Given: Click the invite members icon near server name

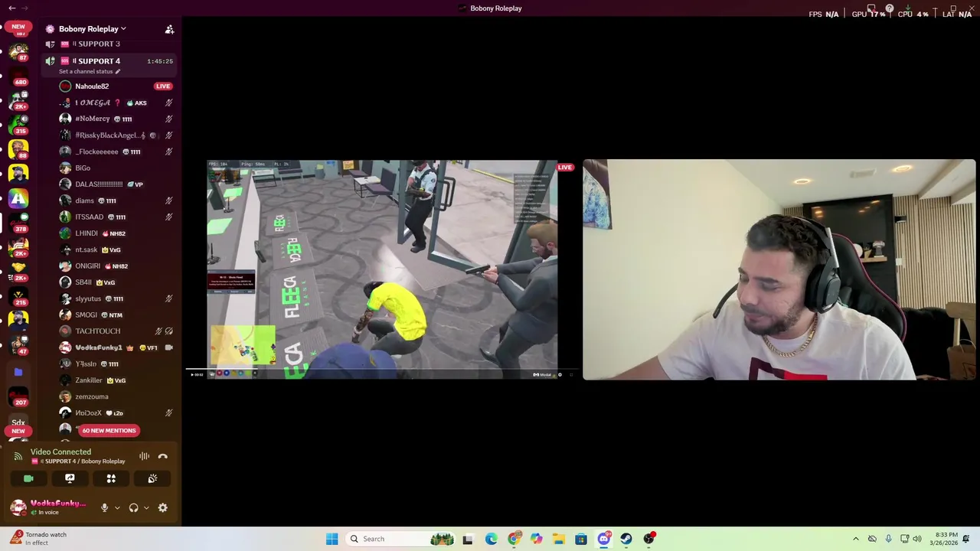Looking at the screenshot, I should pos(169,29).
